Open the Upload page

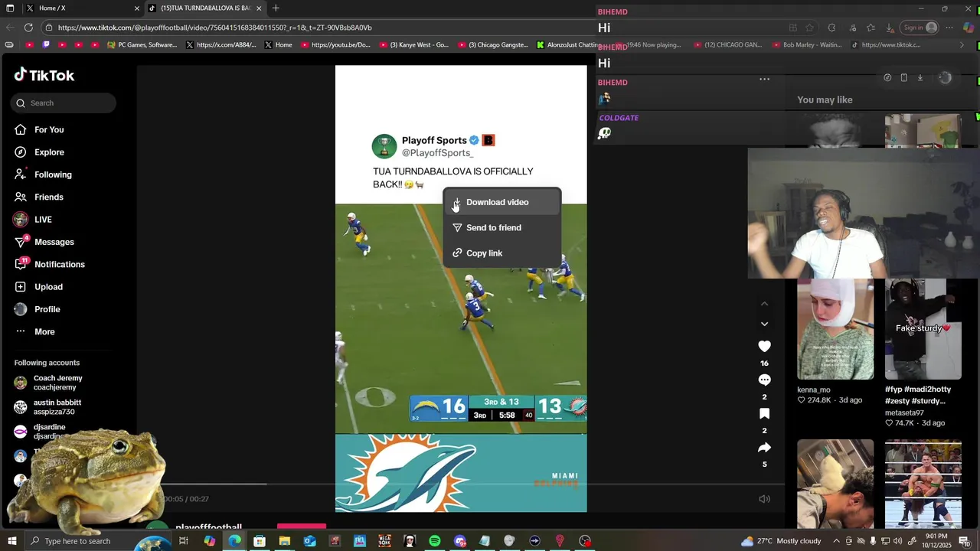48,287
